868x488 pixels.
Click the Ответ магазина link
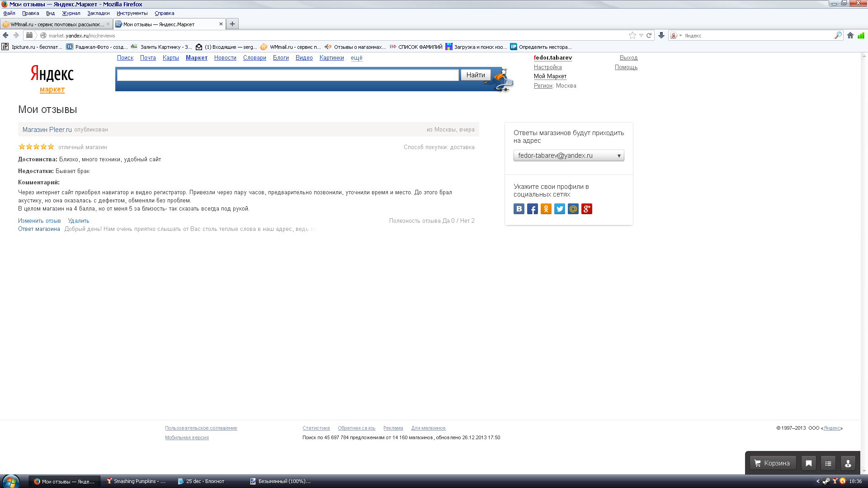39,229
